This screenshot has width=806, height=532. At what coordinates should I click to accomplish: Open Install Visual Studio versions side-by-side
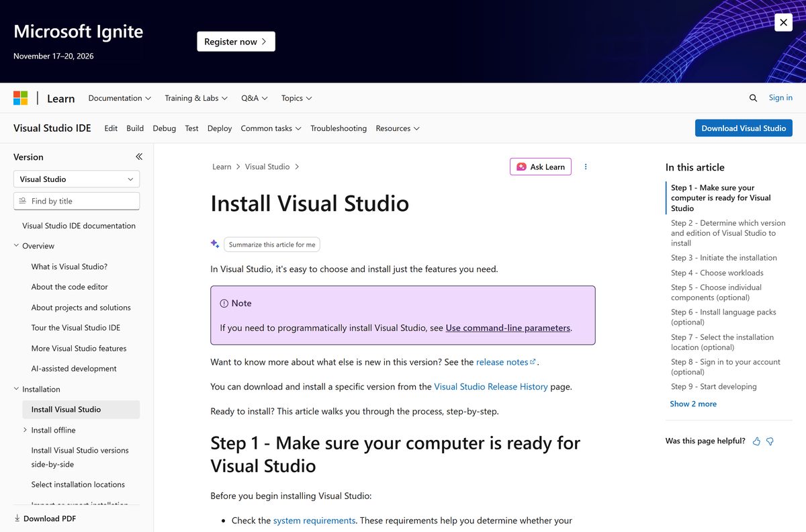point(80,457)
